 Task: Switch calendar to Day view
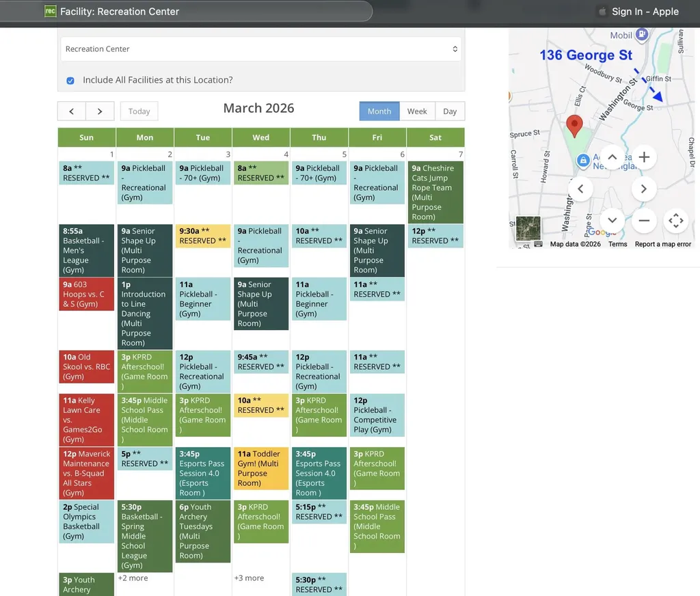pos(450,111)
